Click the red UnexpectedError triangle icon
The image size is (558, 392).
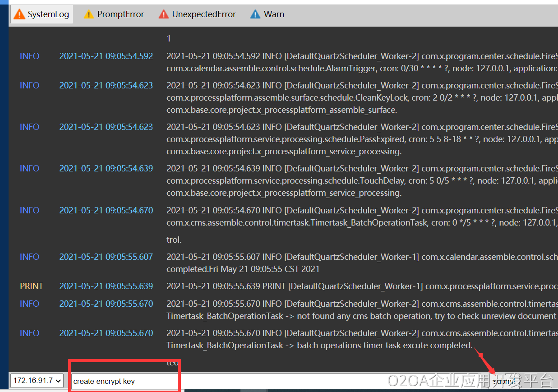[164, 14]
